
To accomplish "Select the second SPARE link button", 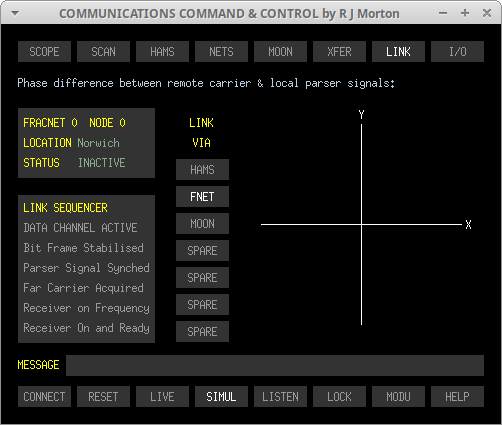I will pyautogui.click(x=202, y=278).
